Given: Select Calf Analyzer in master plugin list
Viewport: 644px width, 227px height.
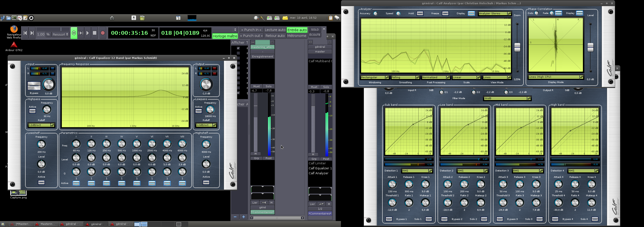Looking at the screenshot, I should click(318, 173).
